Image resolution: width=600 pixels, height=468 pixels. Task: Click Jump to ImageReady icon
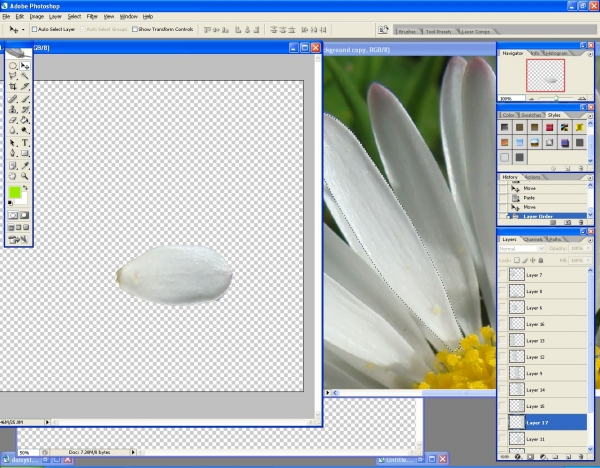point(18,240)
